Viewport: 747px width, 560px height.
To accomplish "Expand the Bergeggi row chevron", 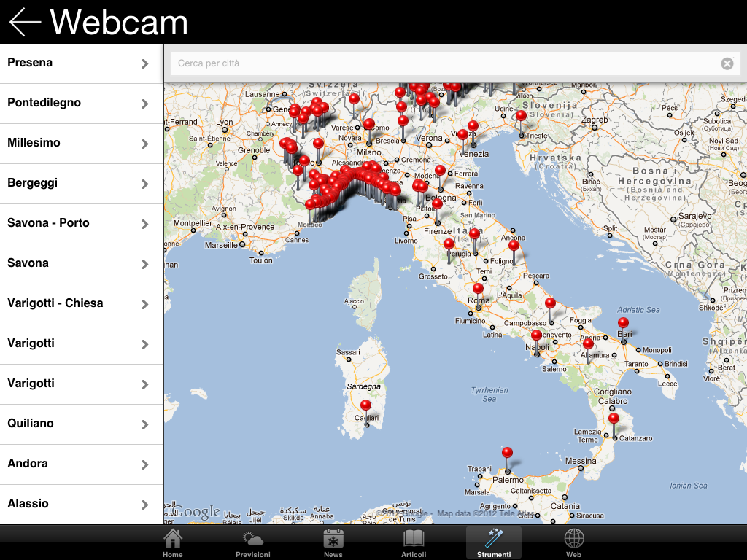I will tap(145, 184).
